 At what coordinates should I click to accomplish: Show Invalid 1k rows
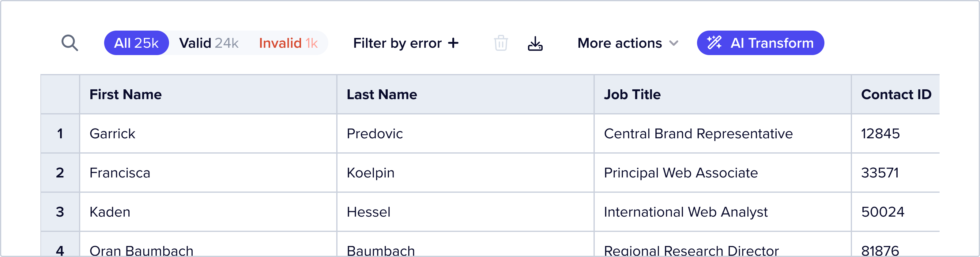[x=288, y=43]
